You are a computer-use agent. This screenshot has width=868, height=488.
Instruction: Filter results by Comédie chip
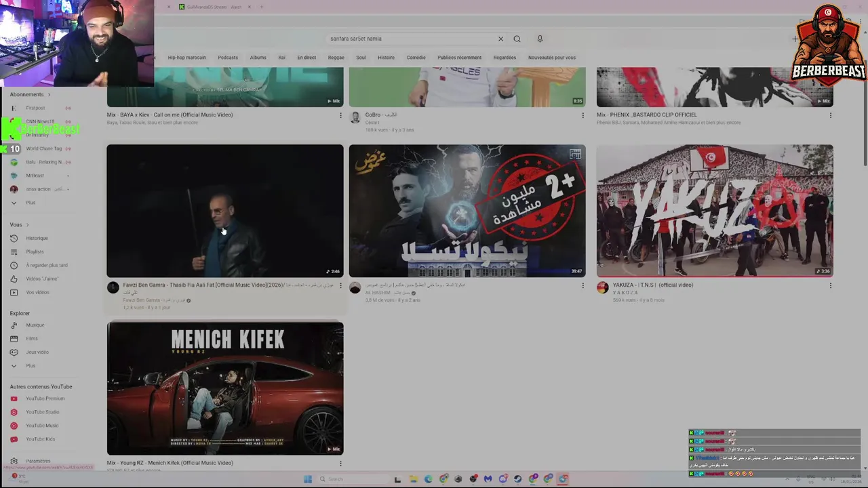(x=416, y=58)
